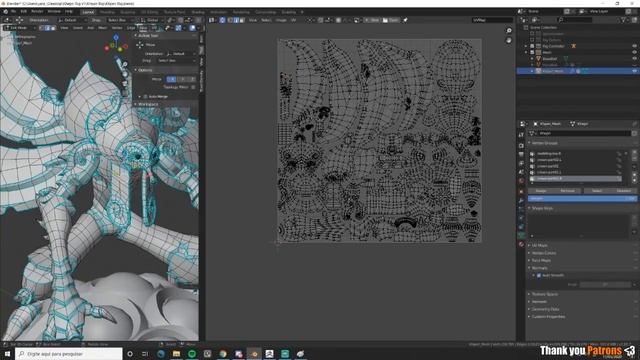
Task: Open the Scene properties tab
Action: 521,172
